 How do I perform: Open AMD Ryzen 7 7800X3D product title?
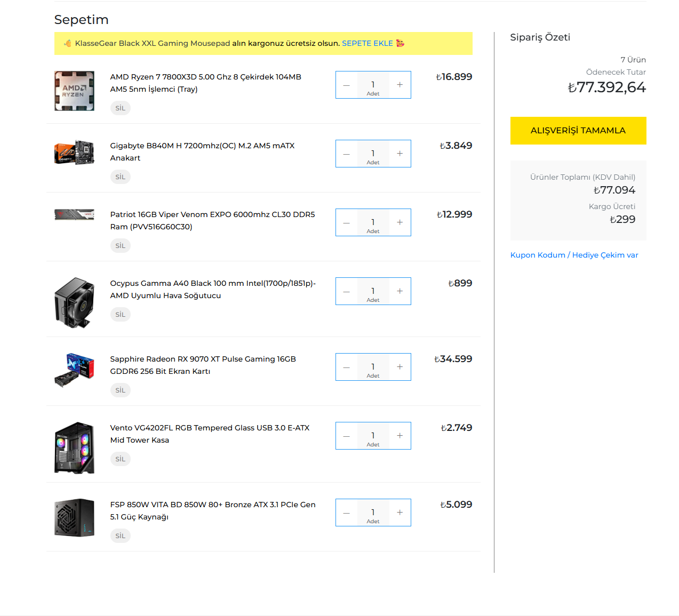coord(206,83)
